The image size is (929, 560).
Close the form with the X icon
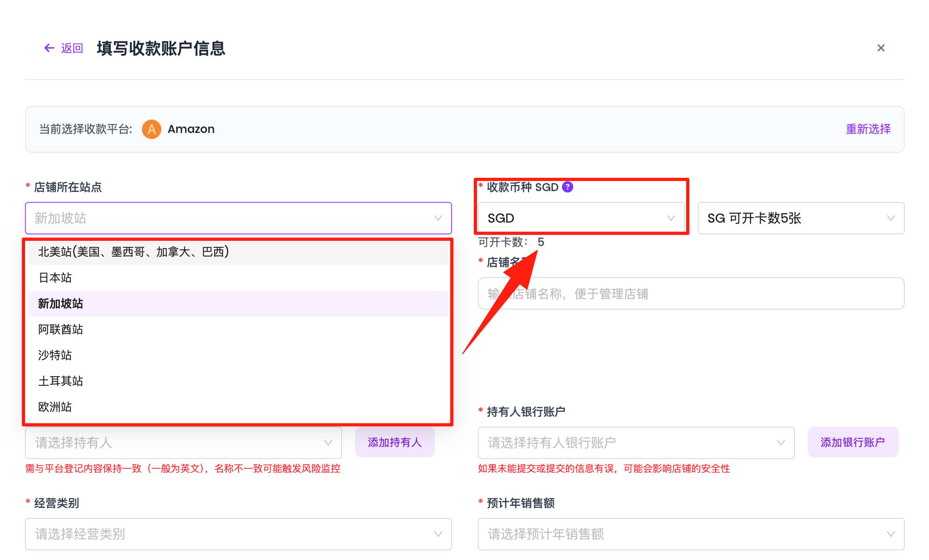pyautogui.click(x=881, y=48)
